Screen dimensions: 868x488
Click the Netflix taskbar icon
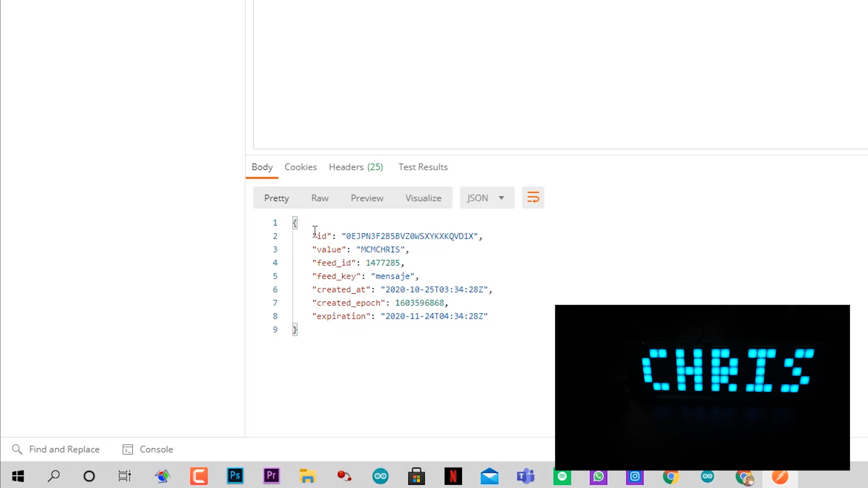[453, 475]
